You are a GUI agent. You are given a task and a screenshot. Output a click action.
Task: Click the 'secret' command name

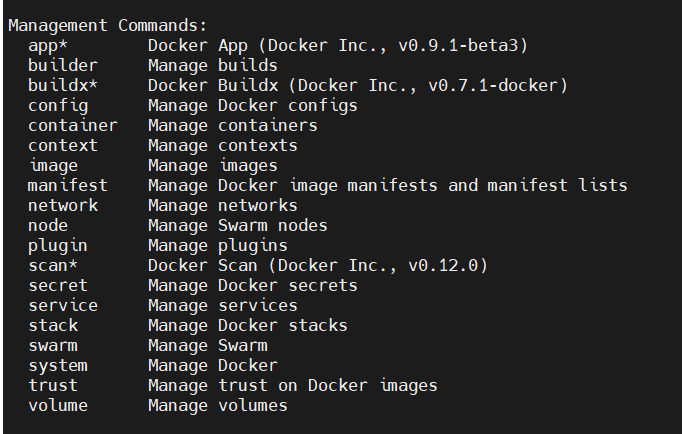click(58, 286)
